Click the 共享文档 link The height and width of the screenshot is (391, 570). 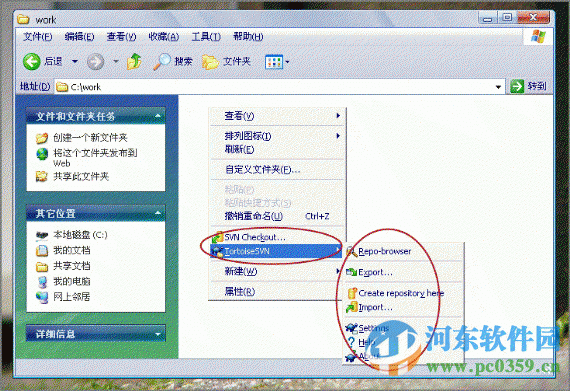point(72,266)
